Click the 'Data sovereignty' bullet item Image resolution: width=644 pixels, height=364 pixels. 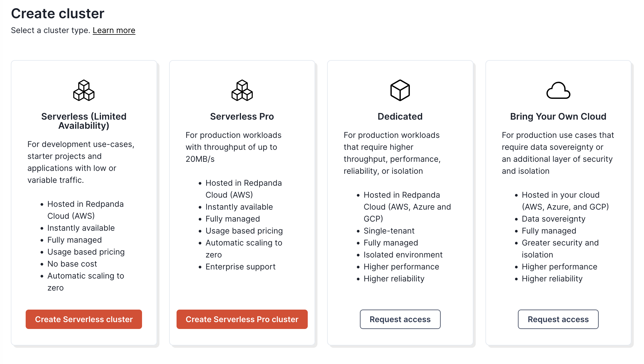point(553,219)
